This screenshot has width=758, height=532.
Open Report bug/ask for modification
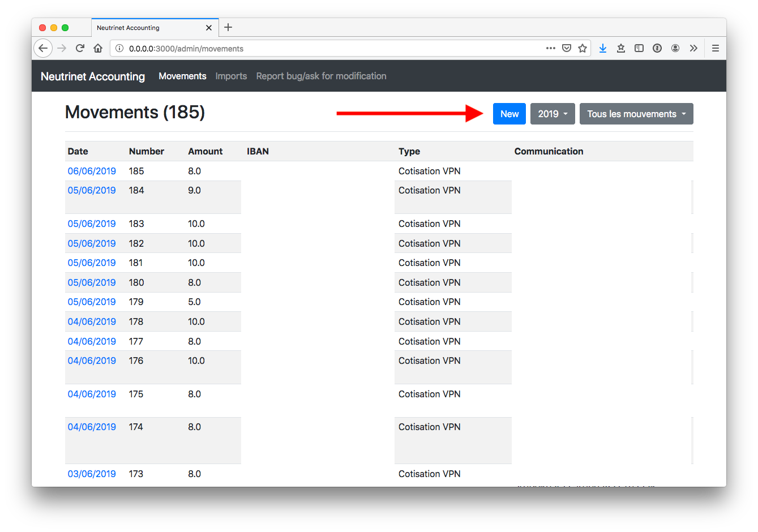click(x=321, y=76)
